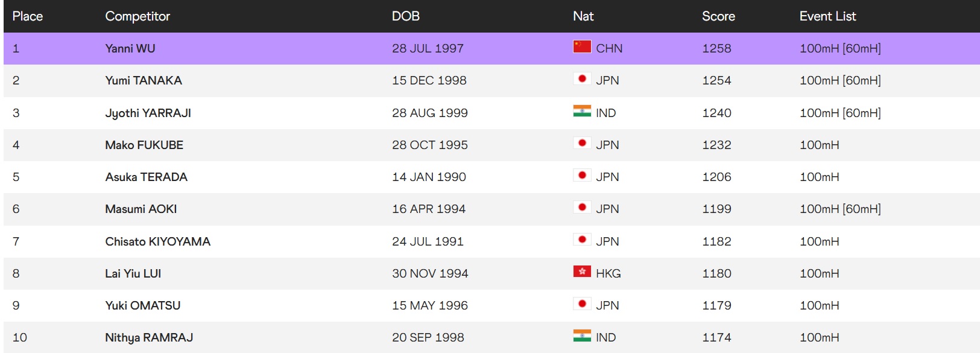Click the Japan flag in Yuki OMATSU's row
This screenshot has width=980, height=353.
(582, 304)
